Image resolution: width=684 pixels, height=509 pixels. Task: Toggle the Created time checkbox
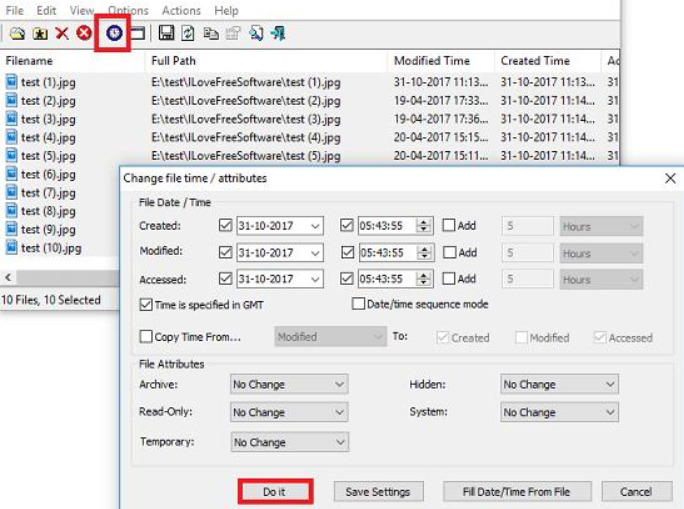pyautogui.click(x=346, y=225)
